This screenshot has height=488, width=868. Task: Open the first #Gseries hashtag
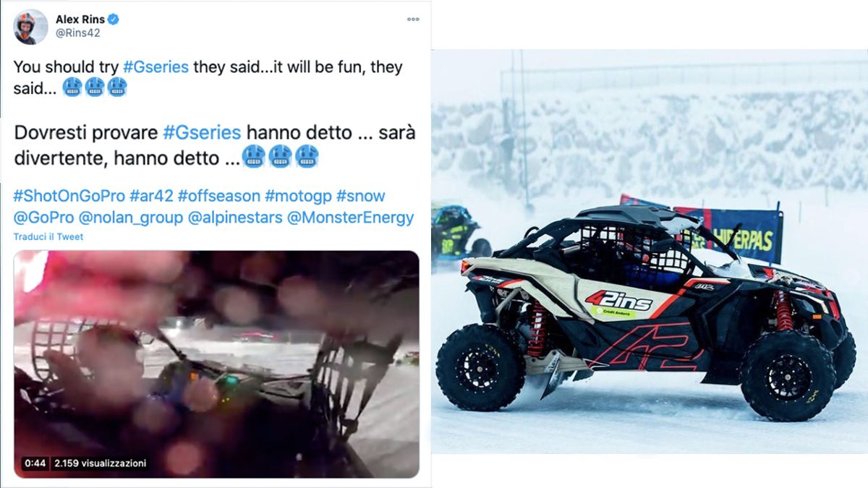tap(156, 67)
